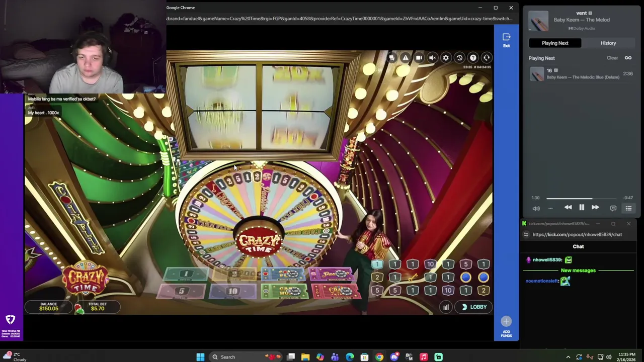Open the live chat icon in game toolbar

coord(392,58)
